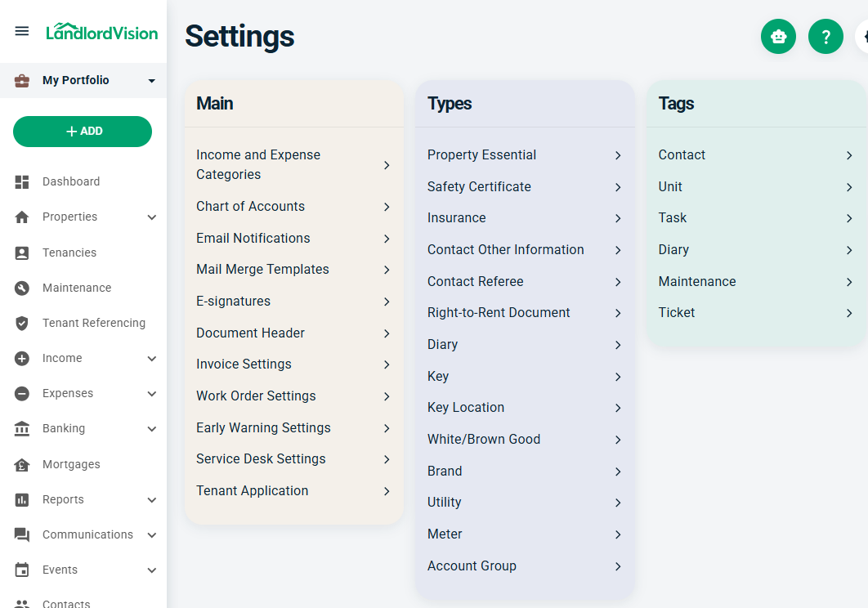Click the LandlordVision logo
The image size is (868, 608).
point(101,32)
